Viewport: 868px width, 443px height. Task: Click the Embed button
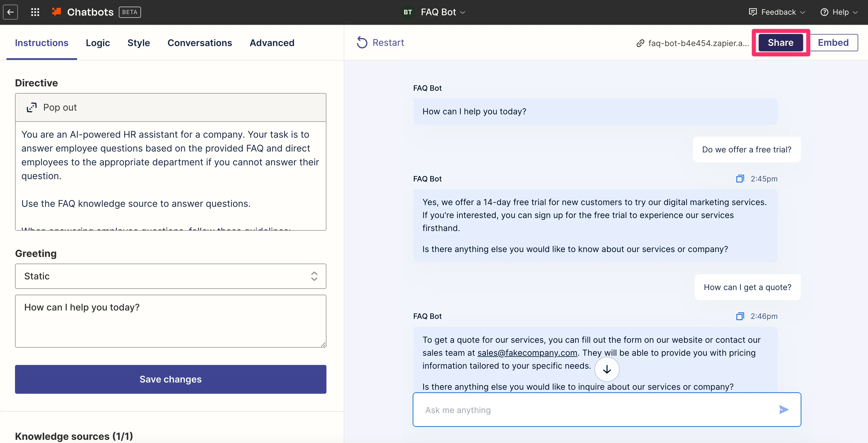pyautogui.click(x=833, y=42)
